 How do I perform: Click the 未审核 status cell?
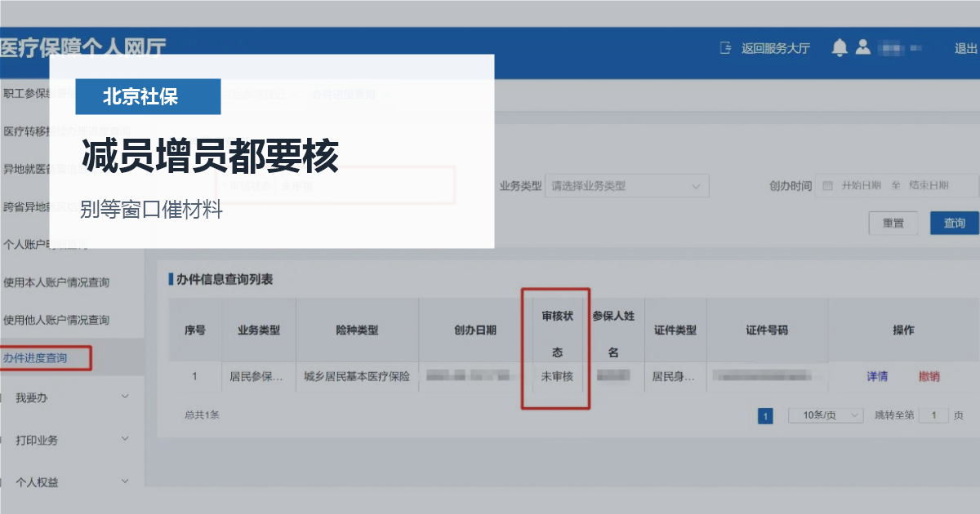[557, 376]
